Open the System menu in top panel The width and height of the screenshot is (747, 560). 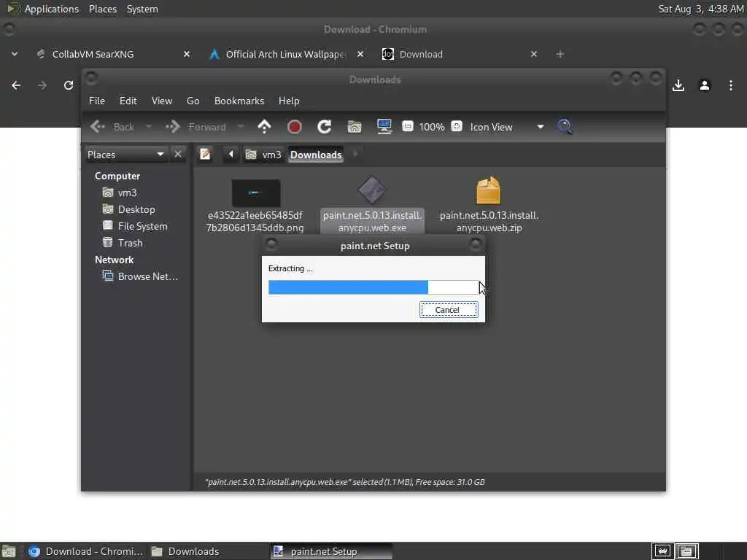142,9
